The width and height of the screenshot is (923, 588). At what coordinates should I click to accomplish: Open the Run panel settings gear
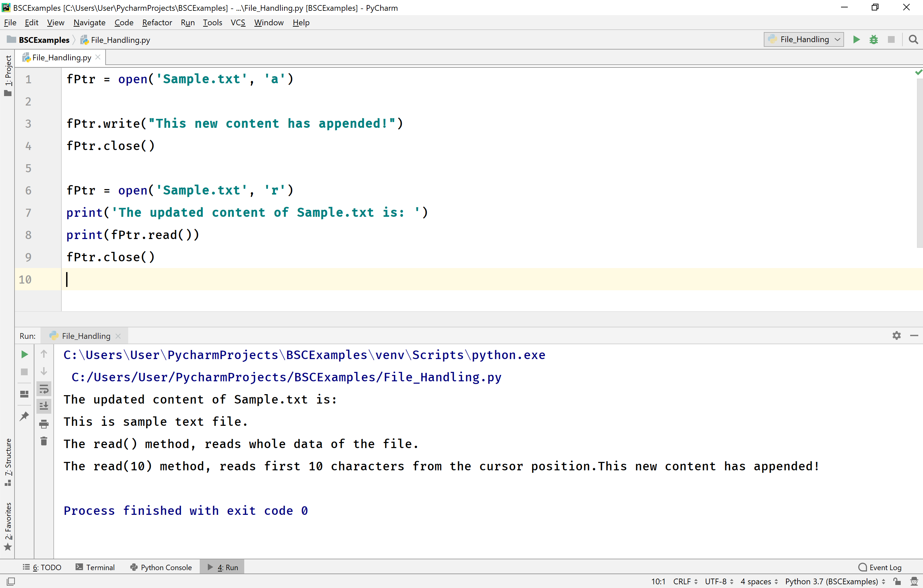(897, 335)
